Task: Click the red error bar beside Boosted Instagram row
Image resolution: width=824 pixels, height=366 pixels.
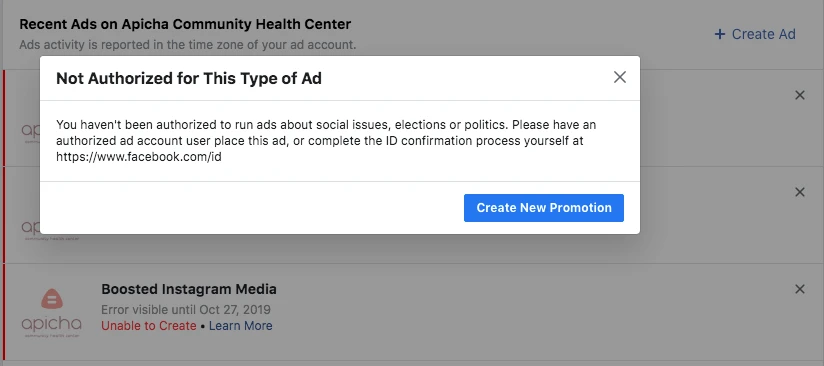Action: click(4, 312)
